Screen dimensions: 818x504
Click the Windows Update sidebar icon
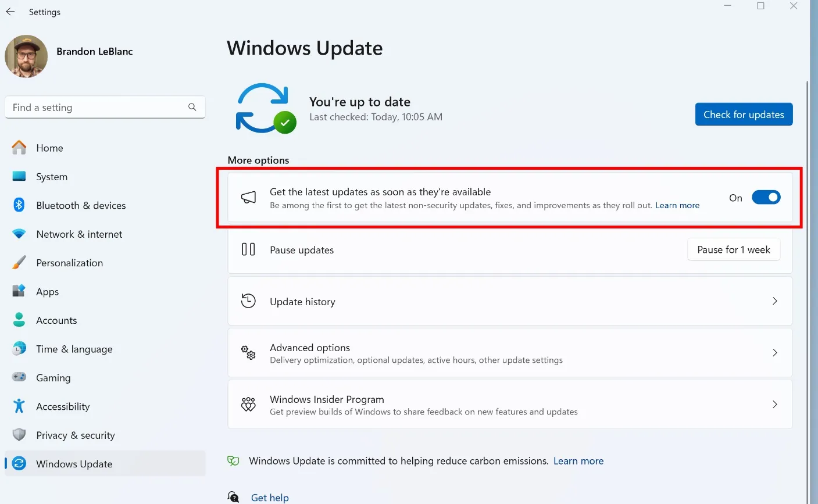pyautogui.click(x=19, y=463)
